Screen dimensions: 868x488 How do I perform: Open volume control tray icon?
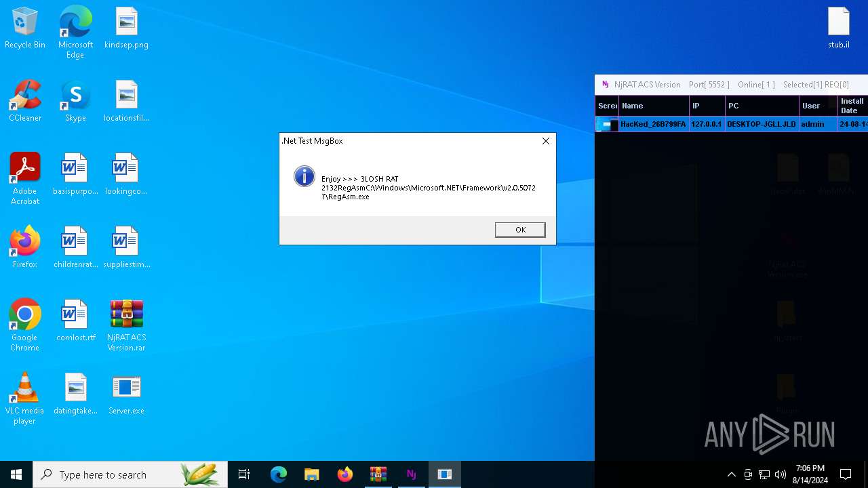coord(781,474)
